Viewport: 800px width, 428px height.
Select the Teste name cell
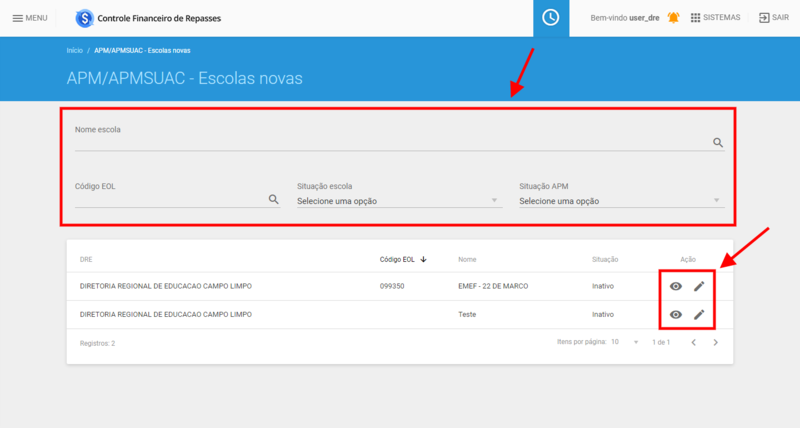coord(467,315)
